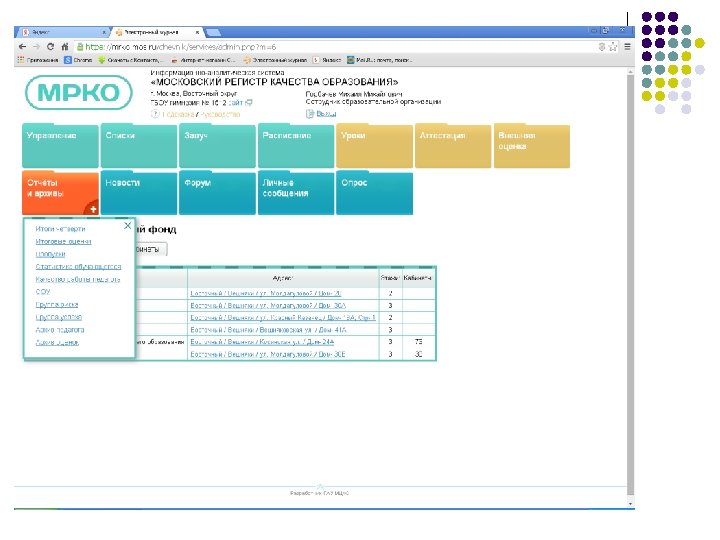Select Архив педагога in popup menu

tap(60, 330)
